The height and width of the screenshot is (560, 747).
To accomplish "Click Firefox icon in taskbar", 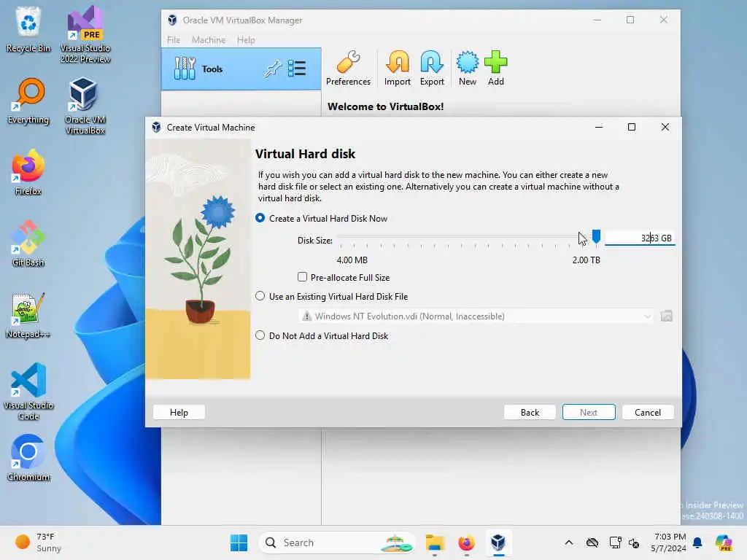I will (466, 542).
